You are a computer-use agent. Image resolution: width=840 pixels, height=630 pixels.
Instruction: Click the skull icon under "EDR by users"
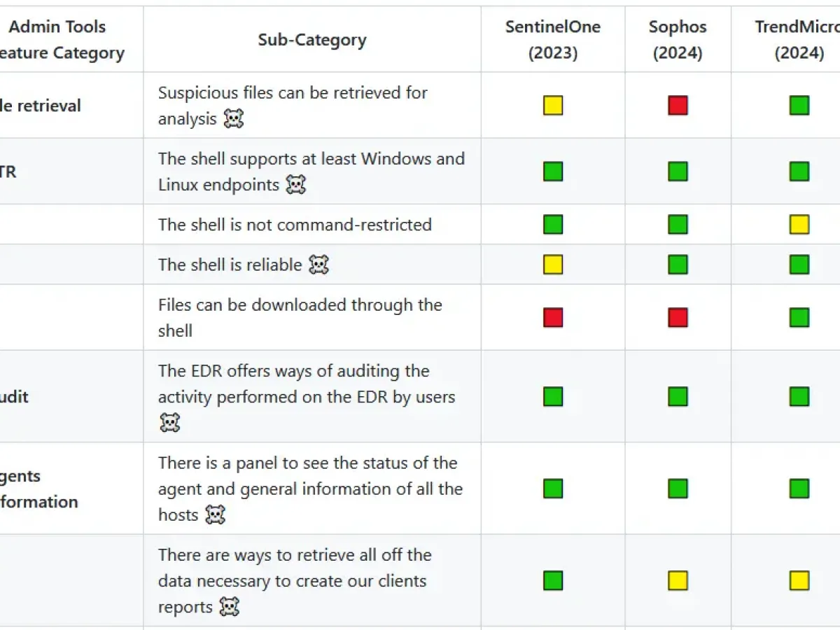click(170, 423)
